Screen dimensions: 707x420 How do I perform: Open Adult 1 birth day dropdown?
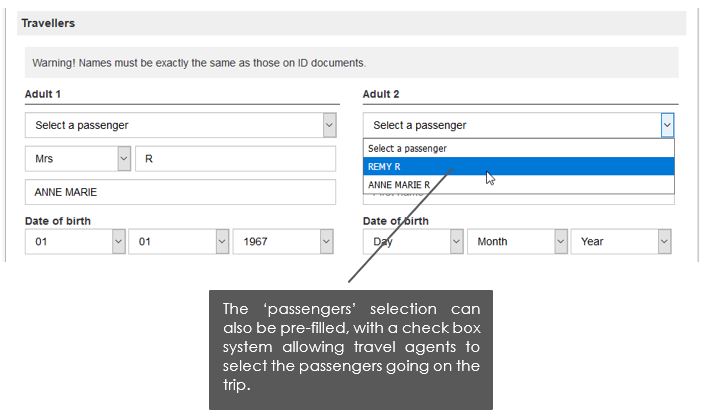(75, 241)
